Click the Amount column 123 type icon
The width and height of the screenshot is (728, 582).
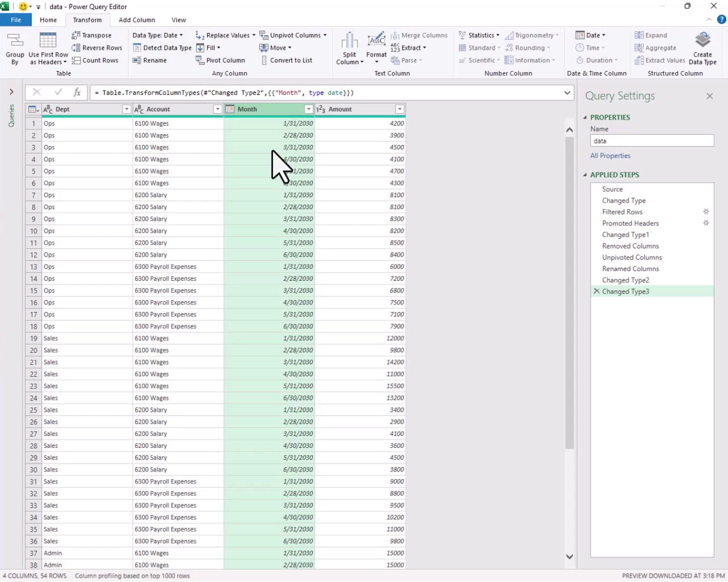[321, 109]
